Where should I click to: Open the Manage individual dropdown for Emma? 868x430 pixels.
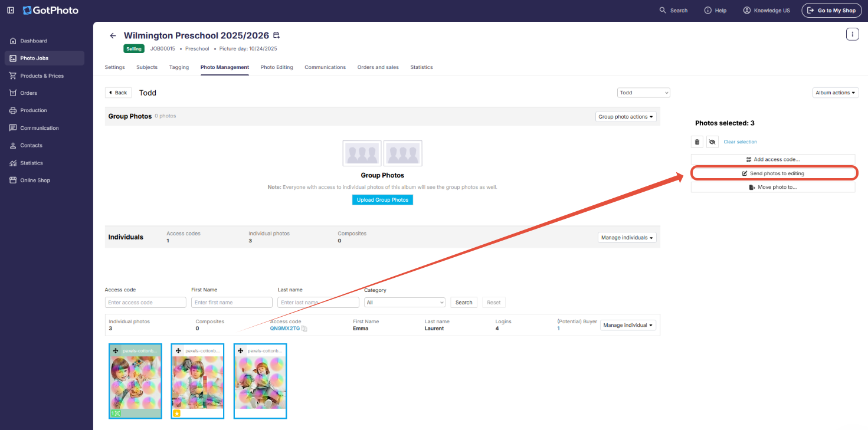[x=628, y=325]
